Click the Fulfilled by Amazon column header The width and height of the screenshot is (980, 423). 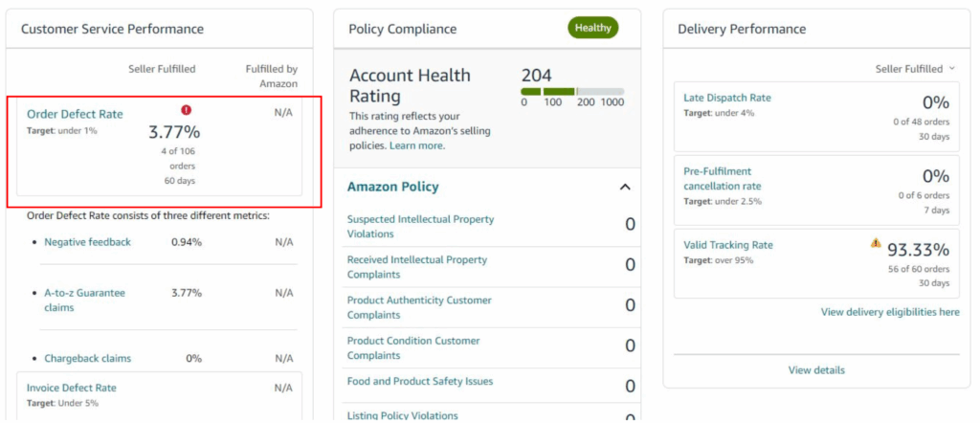(x=271, y=77)
